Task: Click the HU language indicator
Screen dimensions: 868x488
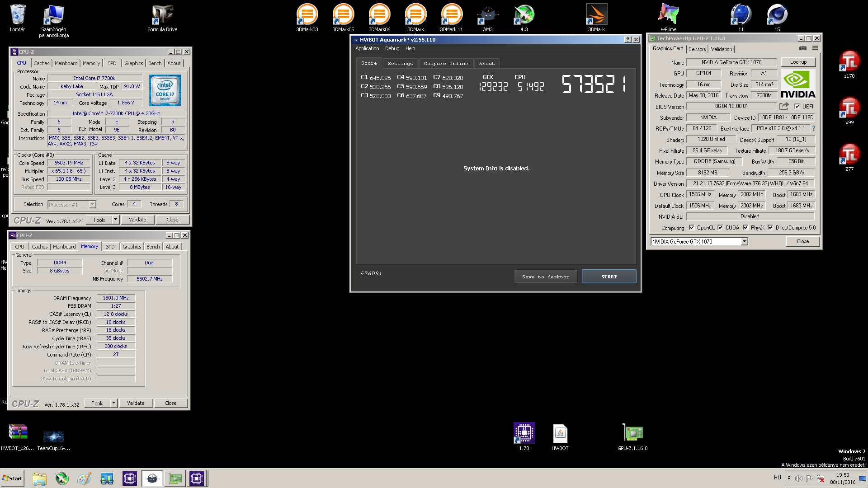Action: click(777, 478)
